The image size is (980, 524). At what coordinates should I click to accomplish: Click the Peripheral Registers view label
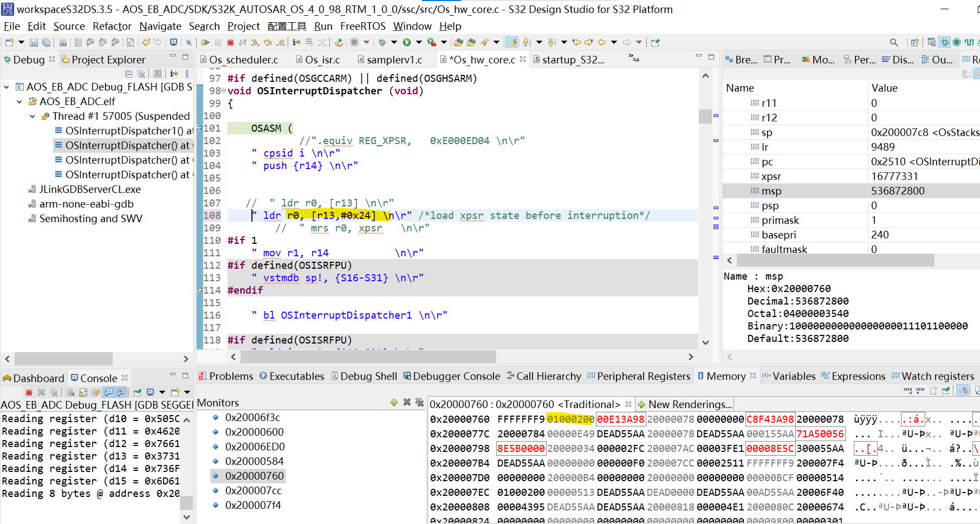pyautogui.click(x=644, y=376)
